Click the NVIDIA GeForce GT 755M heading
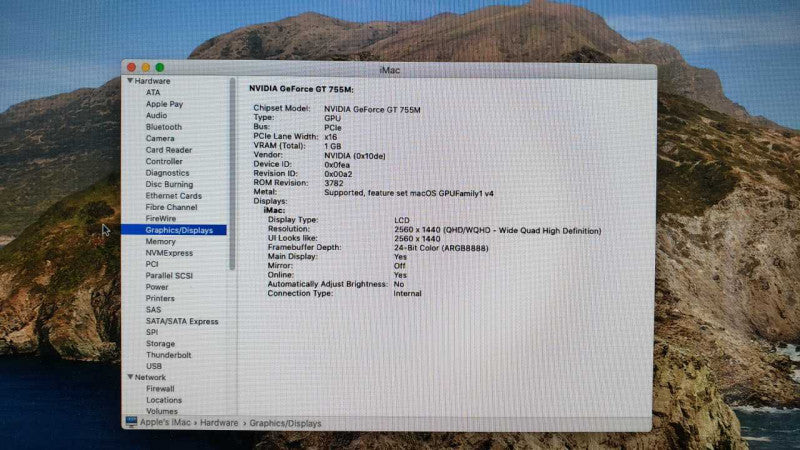Viewport: 800px width, 450px height. point(301,89)
